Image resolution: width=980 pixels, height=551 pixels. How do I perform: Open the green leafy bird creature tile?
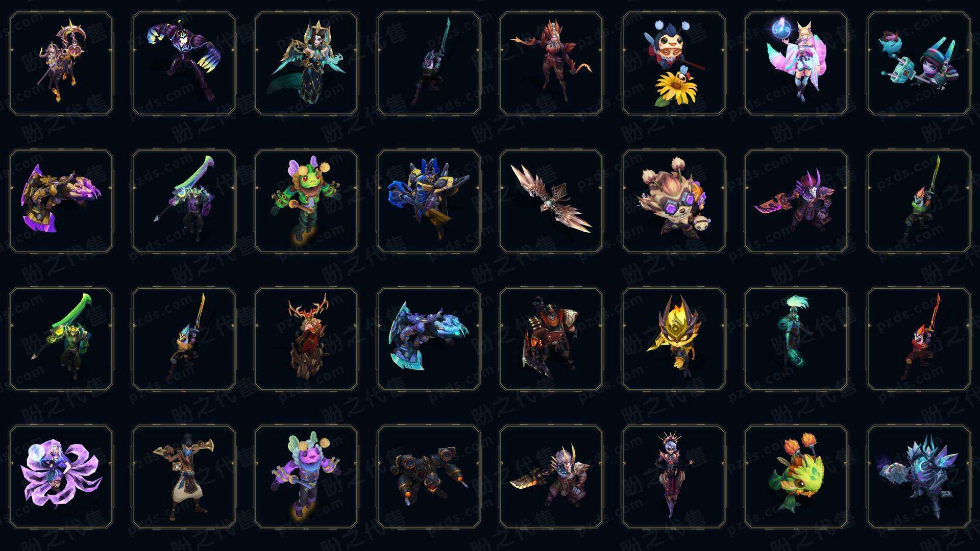pyautogui.click(x=796, y=477)
